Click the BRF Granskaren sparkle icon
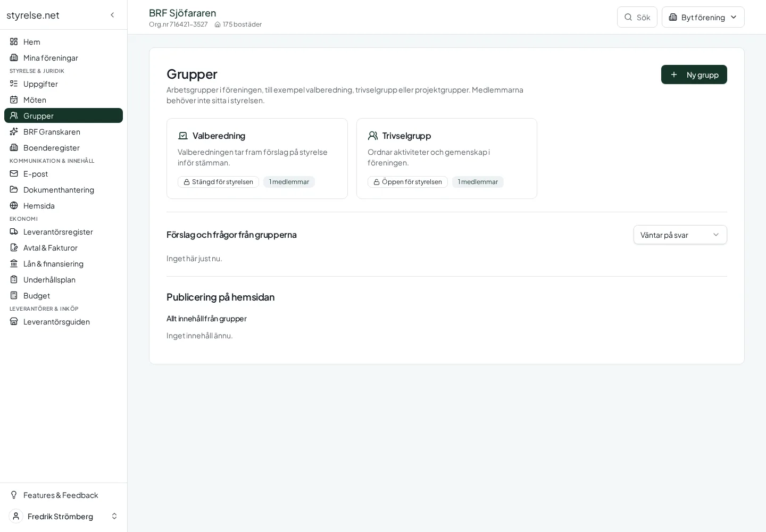 (x=14, y=131)
